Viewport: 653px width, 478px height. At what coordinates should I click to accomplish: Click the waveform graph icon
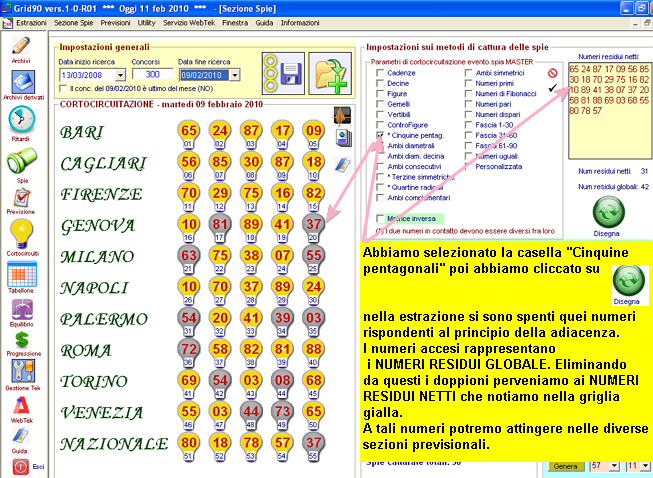coord(342,116)
